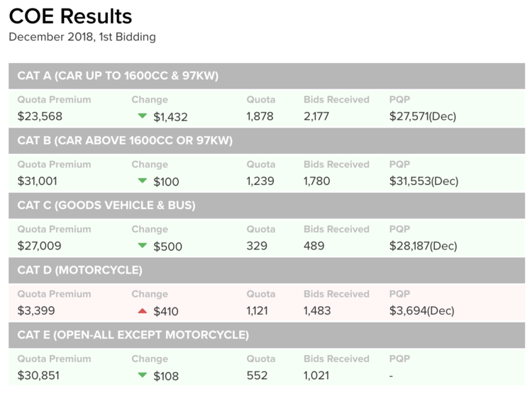Click the green down arrow beside $100
Screen dimensions: 532x394
pyautogui.click(x=143, y=181)
